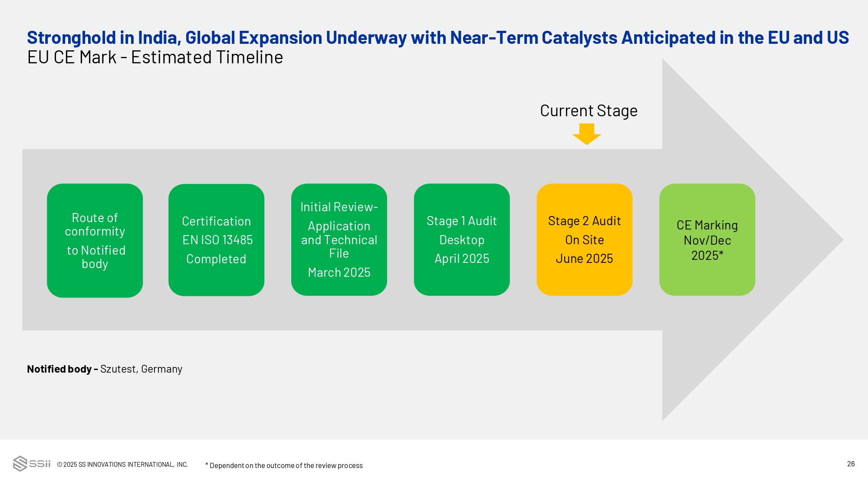This screenshot has height=488, width=868.
Task: Click the footnote about review process
Action: [284, 465]
